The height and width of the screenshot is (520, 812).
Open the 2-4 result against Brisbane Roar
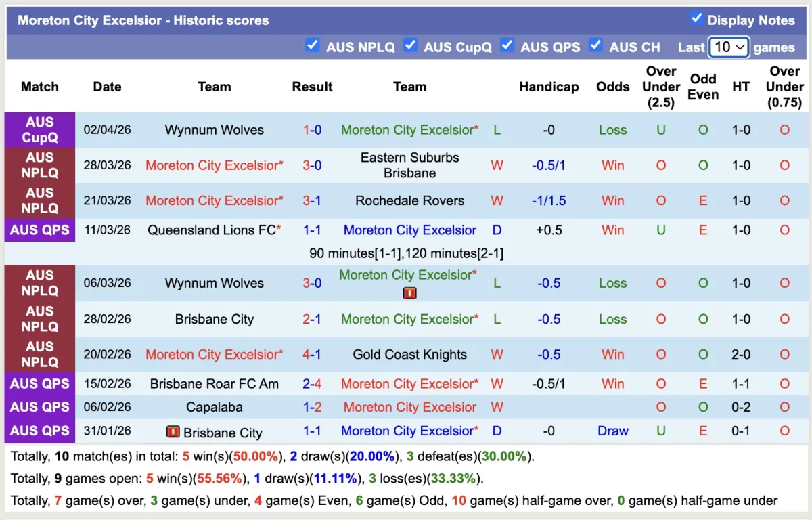312,384
